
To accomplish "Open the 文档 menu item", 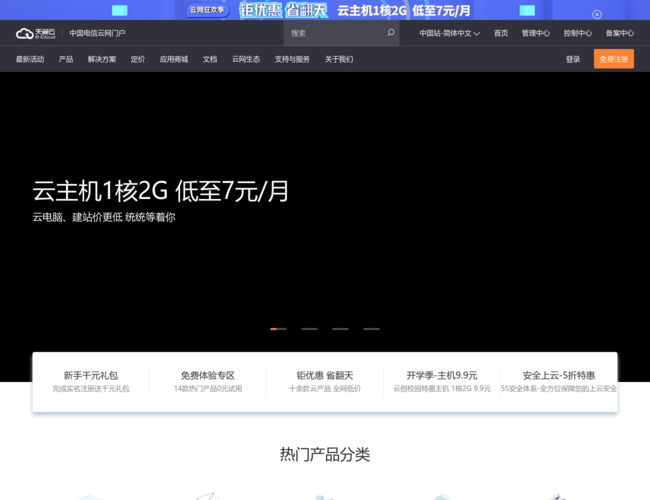I will tap(210, 59).
